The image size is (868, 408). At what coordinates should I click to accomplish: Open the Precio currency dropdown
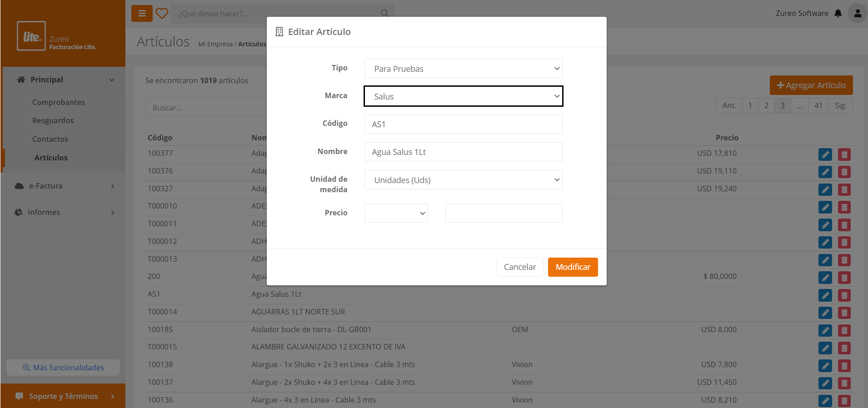(396, 213)
